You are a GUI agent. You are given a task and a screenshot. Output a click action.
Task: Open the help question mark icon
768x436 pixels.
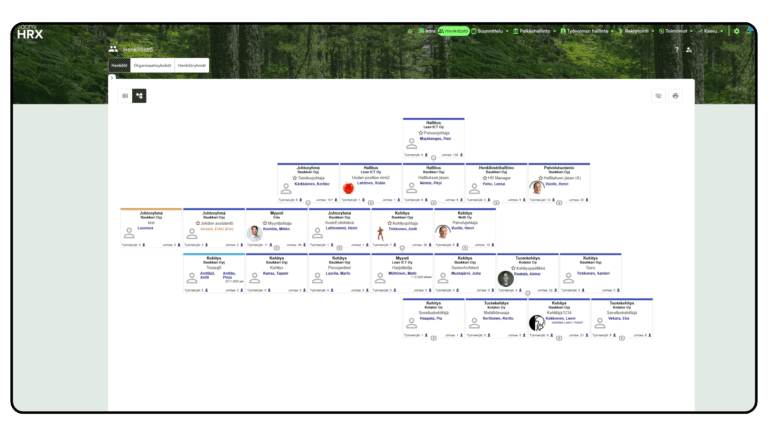click(x=677, y=49)
